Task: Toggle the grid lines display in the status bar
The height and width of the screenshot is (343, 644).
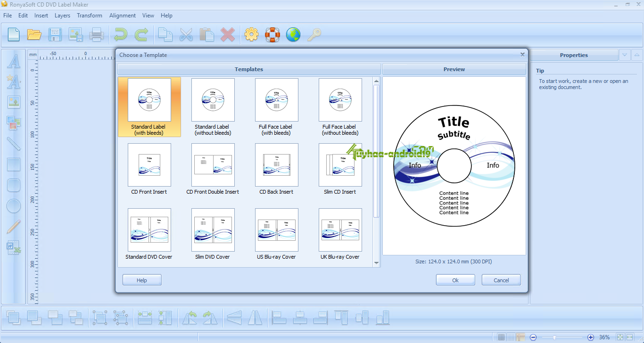Action: (502, 337)
